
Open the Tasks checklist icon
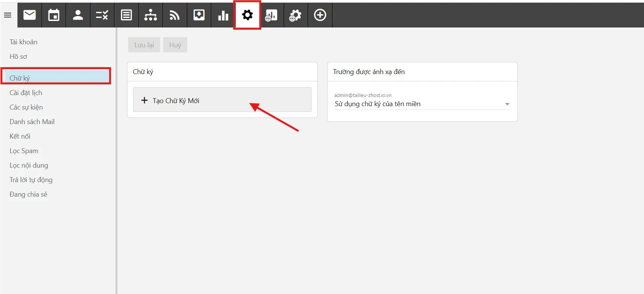tap(102, 15)
